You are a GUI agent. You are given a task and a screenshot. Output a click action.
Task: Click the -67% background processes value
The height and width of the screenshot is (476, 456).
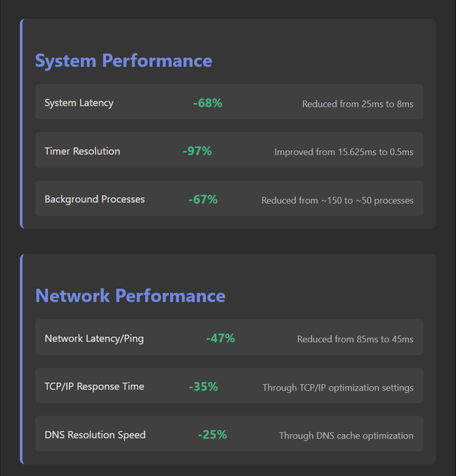(202, 199)
